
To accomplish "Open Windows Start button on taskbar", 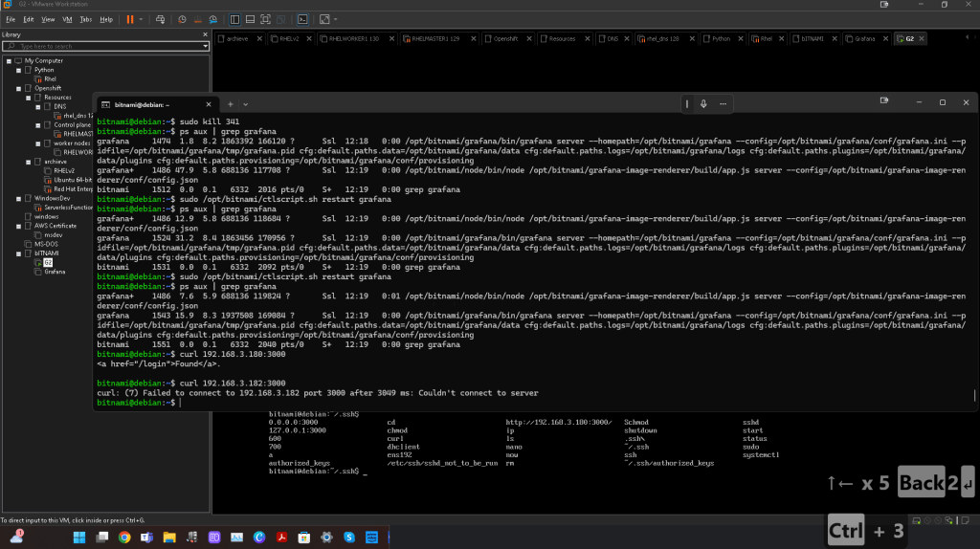I will (79, 538).
